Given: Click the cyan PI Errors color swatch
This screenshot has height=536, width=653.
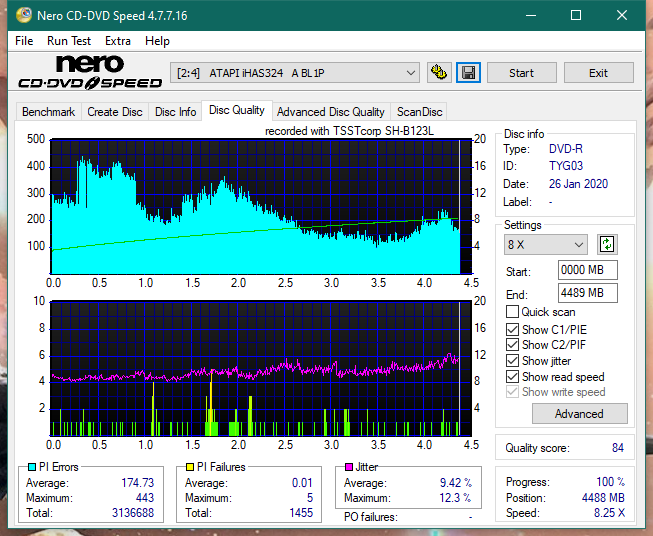Looking at the screenshot, I should [x=32, y=467].
